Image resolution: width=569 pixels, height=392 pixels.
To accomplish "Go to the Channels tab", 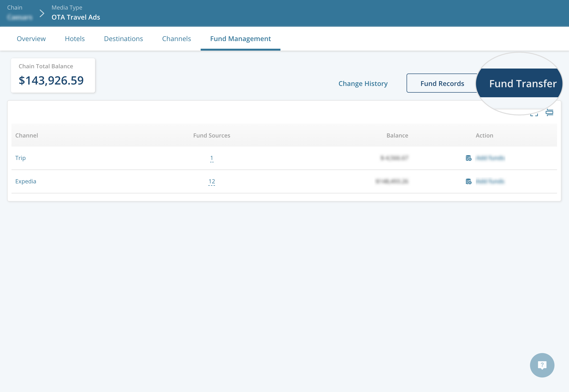I will tap(177, 39).
